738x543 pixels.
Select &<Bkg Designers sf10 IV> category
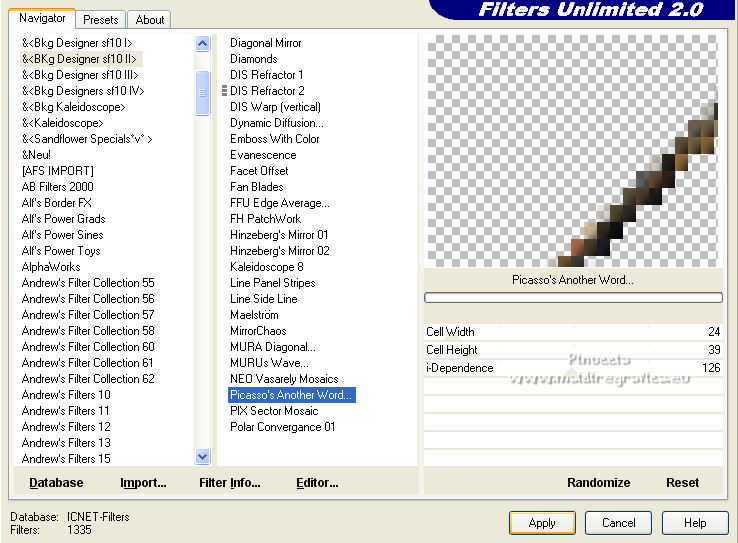click(x=83, y=91)
